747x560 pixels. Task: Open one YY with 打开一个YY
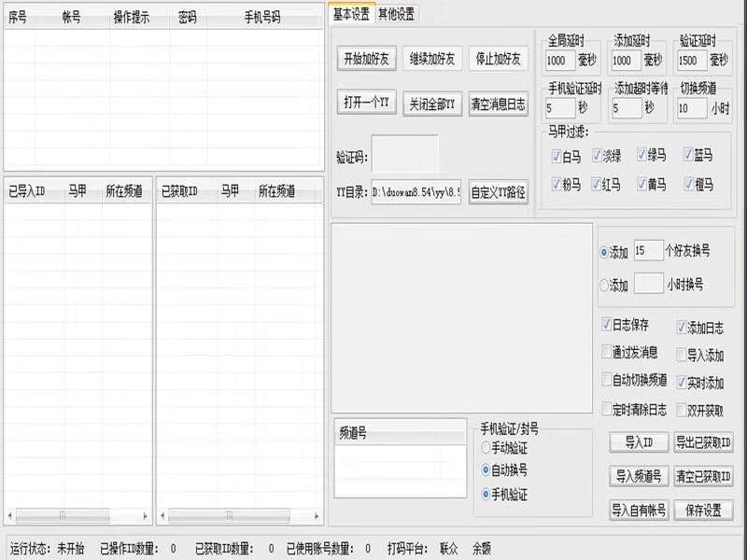coord(366,103)
